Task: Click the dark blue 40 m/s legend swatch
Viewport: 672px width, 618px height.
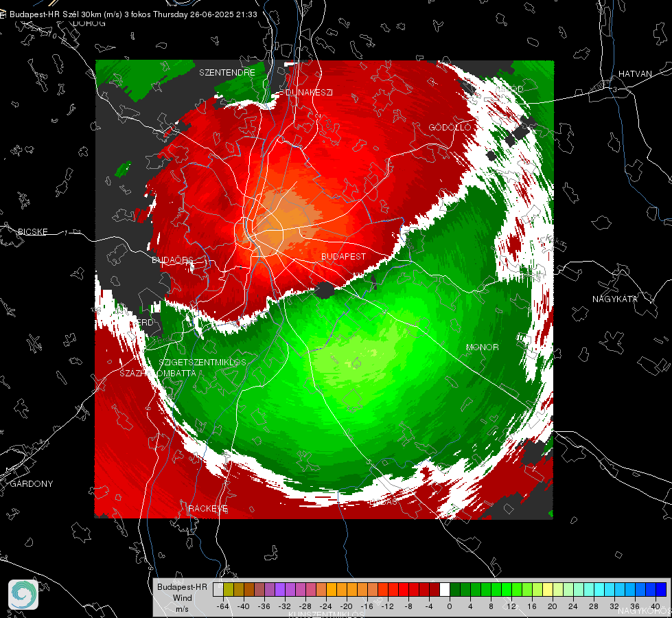Action: tap(661, 589)
